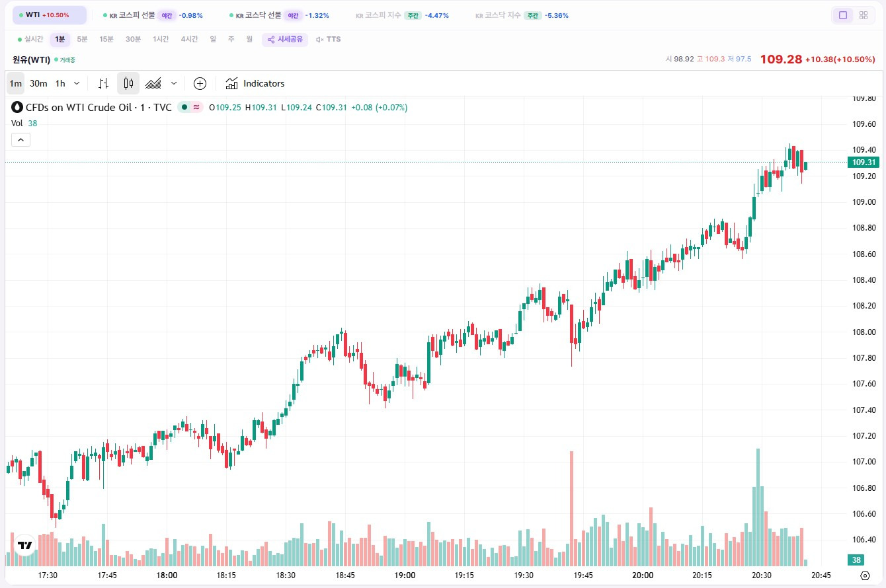Open the Indicators panel
Screen dimensions: 886x588
pos(255,83)
